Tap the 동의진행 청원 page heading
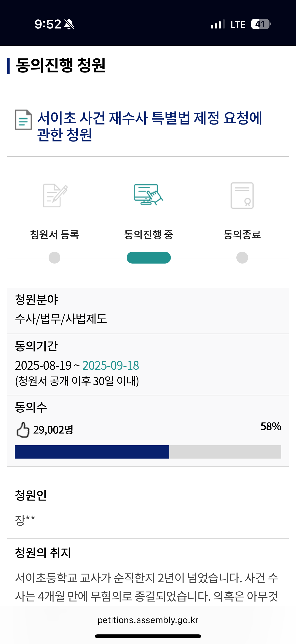 point(60,66)
